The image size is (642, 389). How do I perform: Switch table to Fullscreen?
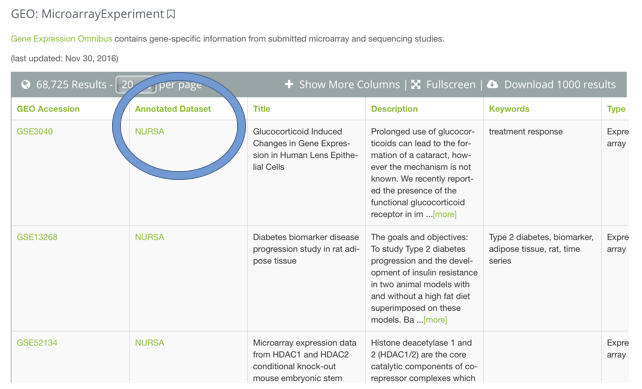click(451, 84)
